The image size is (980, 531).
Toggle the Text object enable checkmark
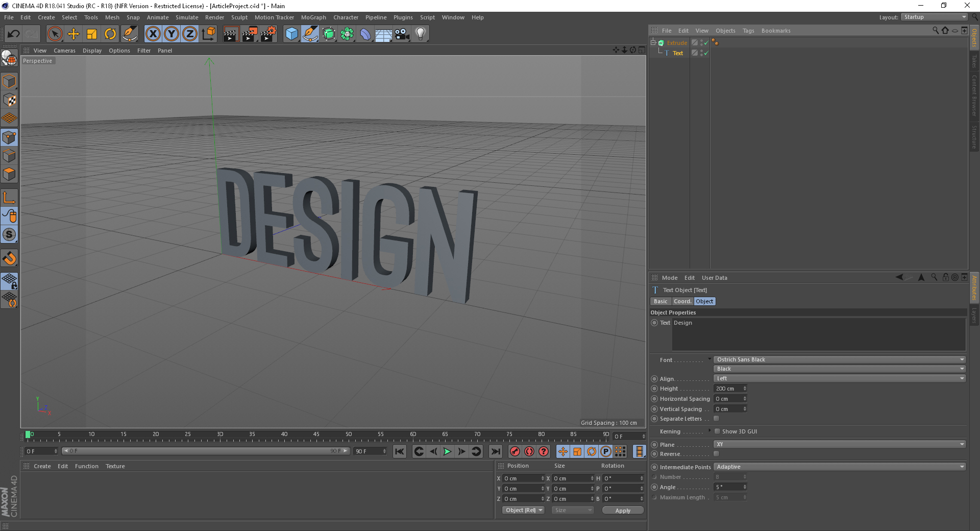point(706,53)
